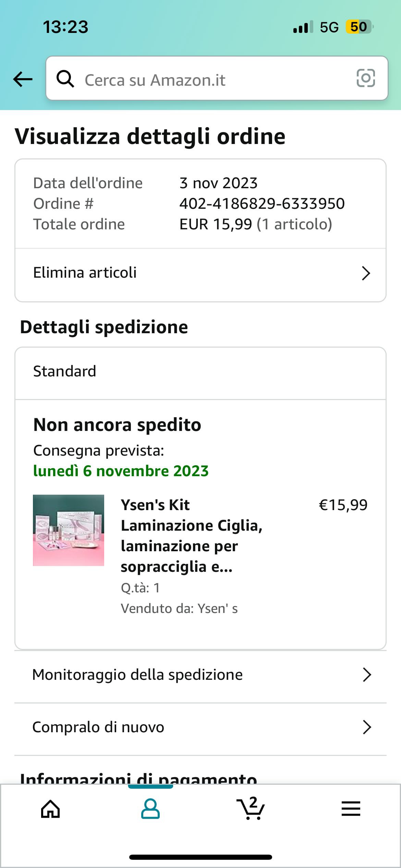Go to the Home tab icon
The height and width of the screenshot is (868, 401).
coord(50,809)
